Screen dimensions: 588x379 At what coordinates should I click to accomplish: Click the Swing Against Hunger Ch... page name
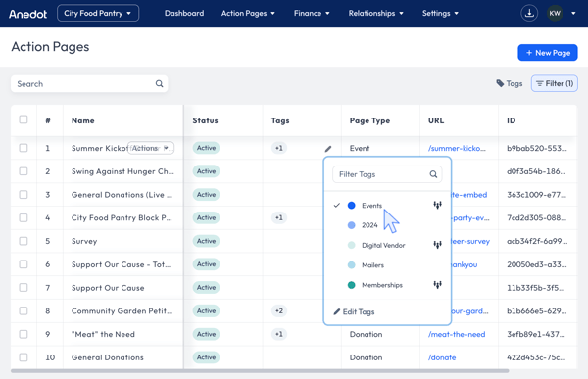pos(122,171)
